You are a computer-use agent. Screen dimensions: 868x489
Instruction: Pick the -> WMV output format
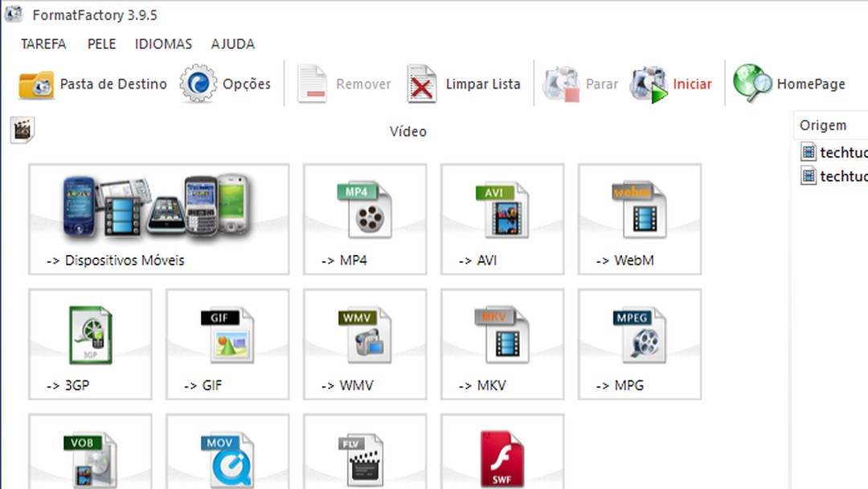pyautogui.click(x=365, y=344)
